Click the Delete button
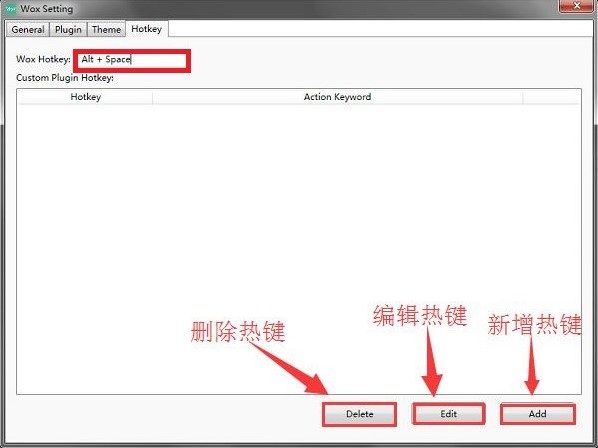Image resolution: width=598 pixels, height=448 pixels. (x=359, y=414)
